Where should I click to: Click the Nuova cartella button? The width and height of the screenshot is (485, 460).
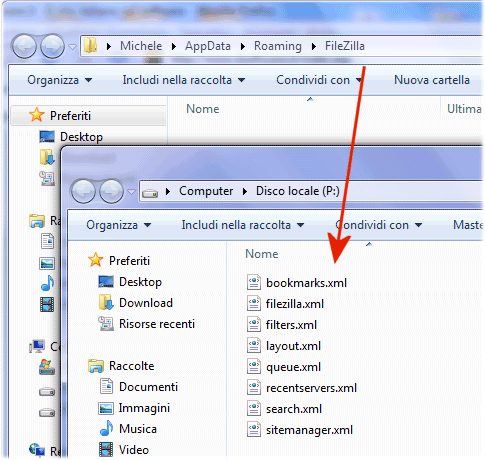pyautogui.click(x=432, y=80)
